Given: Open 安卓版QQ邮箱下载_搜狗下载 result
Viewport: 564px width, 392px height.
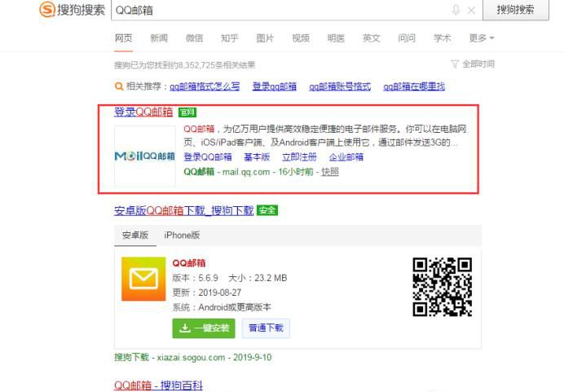Looking at the screenshot, I should pos(184,210).
